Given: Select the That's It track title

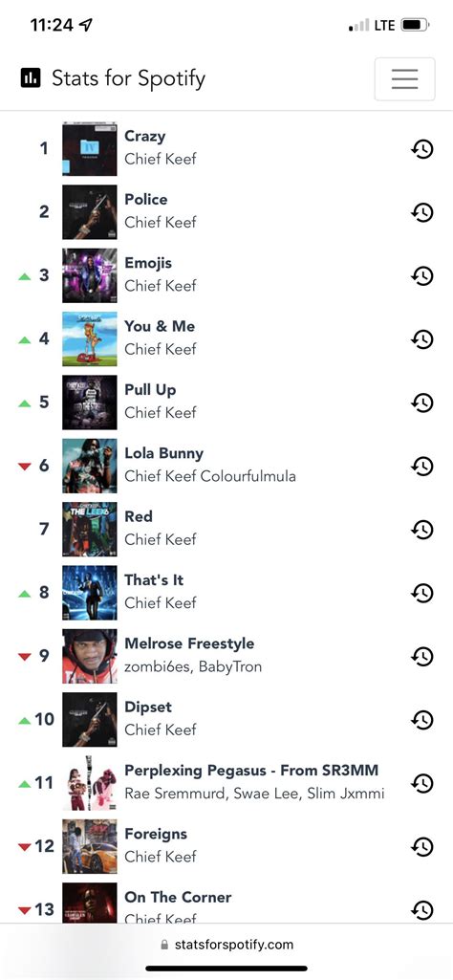Looking at the screenshot, I should [x=154, y=580].
